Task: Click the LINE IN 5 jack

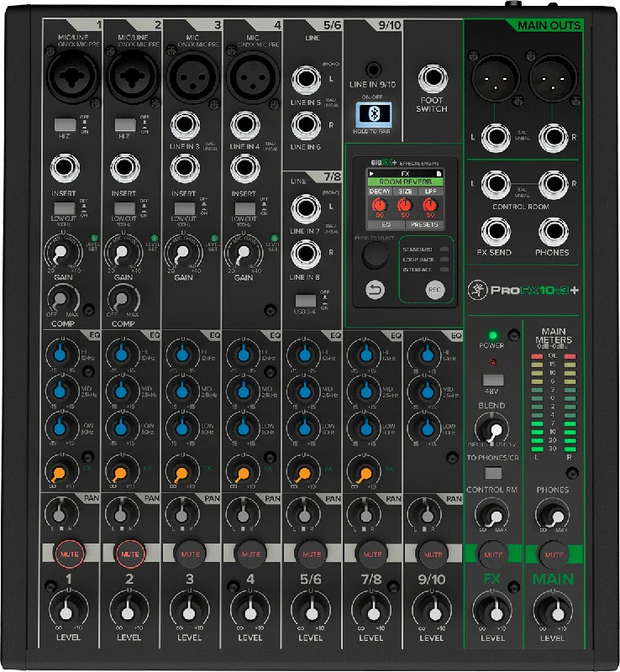Action: tap(306, 80)
